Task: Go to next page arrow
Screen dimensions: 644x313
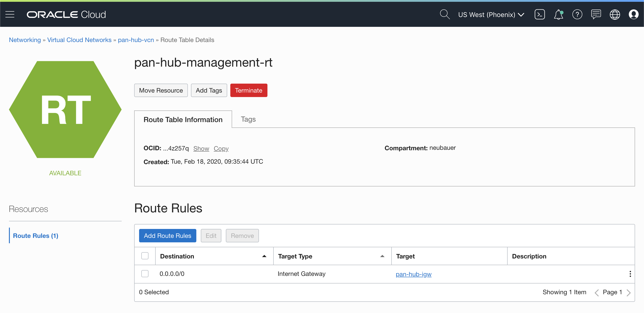Action: click(629, 292)
